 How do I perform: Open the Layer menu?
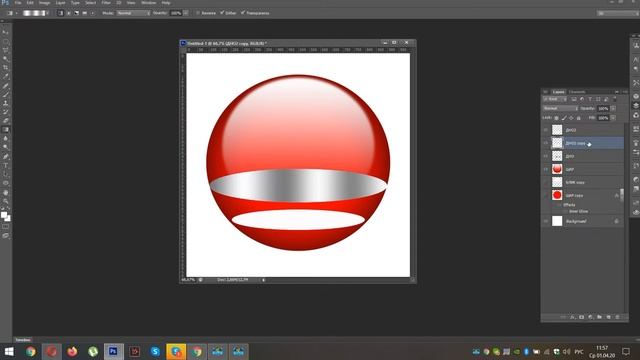click(60, 3)
